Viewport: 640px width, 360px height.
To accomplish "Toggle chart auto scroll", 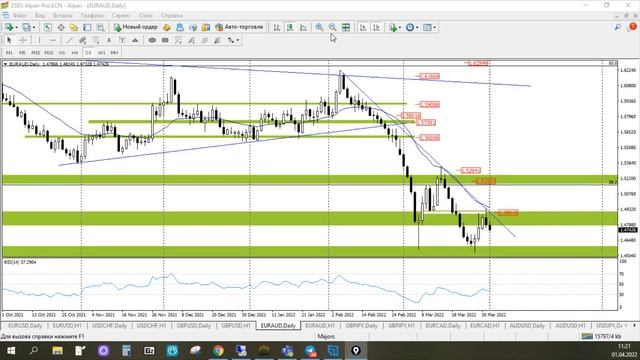I will coord(362,27).
